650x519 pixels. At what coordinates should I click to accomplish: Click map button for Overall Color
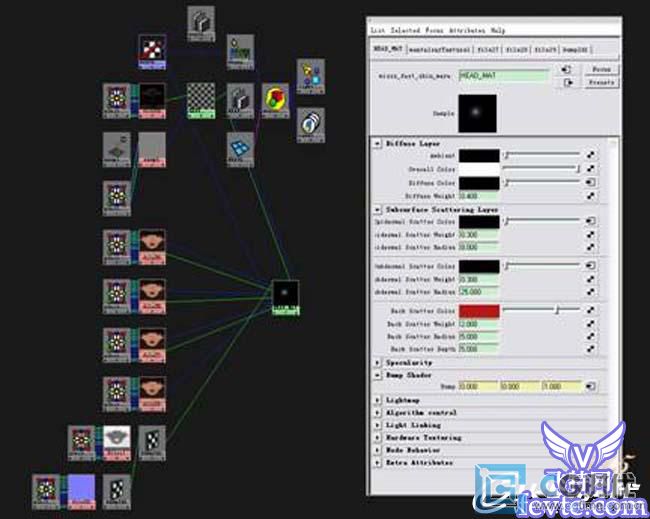[x=591, y=169]
